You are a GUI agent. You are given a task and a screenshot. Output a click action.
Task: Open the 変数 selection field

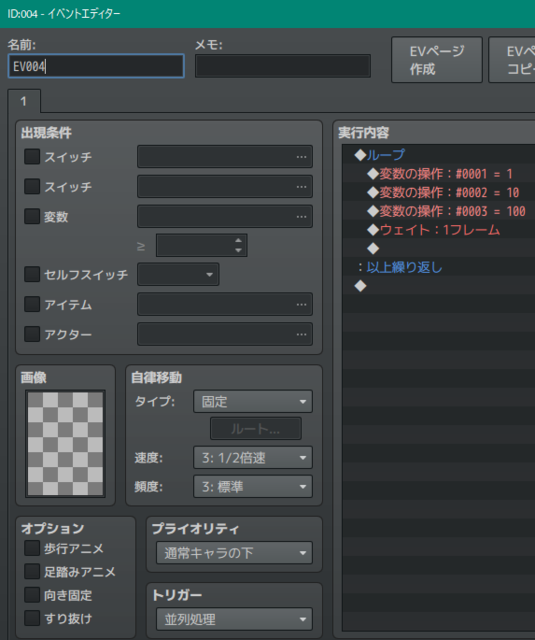point(225,216)
